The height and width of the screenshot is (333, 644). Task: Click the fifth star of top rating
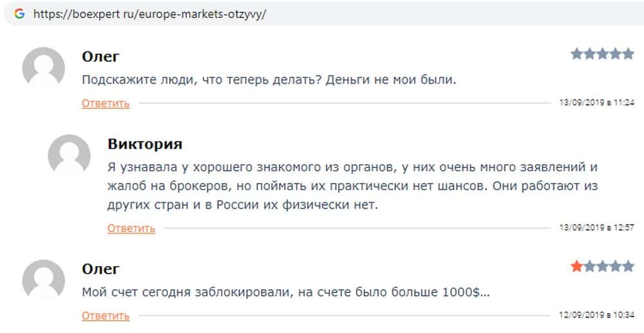pos(628,54)
